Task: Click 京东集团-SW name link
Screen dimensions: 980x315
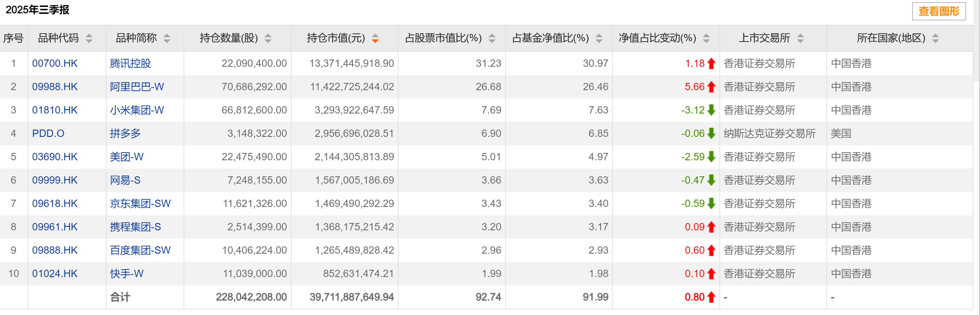Action: [x=140, y=204]
